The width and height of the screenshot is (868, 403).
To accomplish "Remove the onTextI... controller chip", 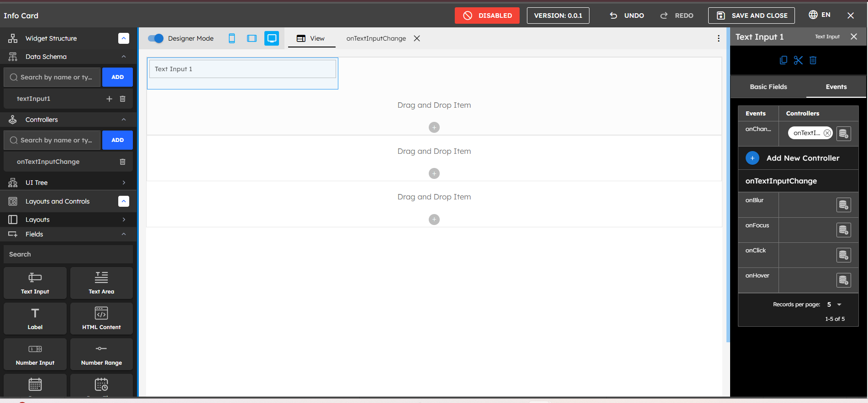I will coord(827,133).
